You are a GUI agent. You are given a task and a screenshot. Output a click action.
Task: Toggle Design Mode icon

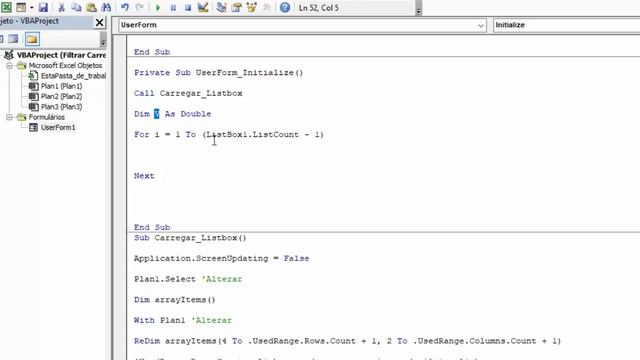[203, 7]
